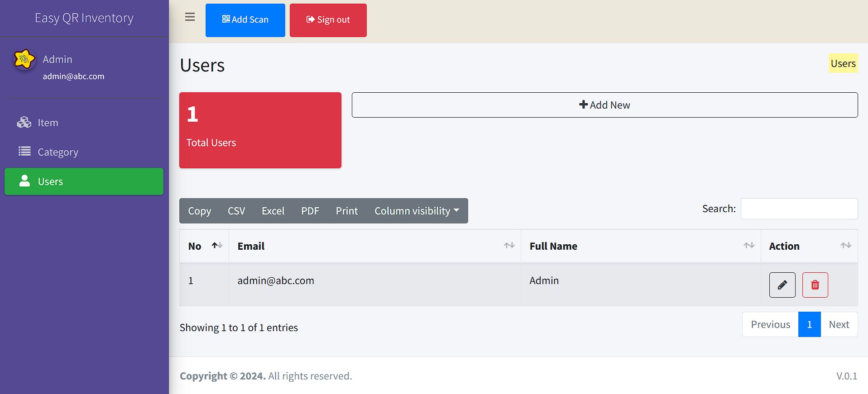This screenshot has height=394, width=868.
Task: Select Users in the sidebar
Action: point(84,181)
